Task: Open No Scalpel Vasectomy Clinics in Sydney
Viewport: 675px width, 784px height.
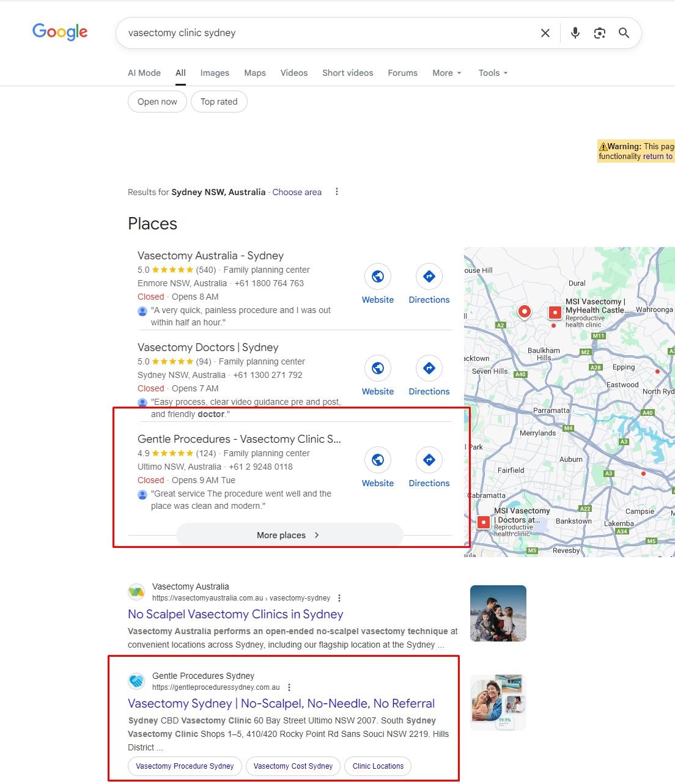Action: tap(235, 615)
